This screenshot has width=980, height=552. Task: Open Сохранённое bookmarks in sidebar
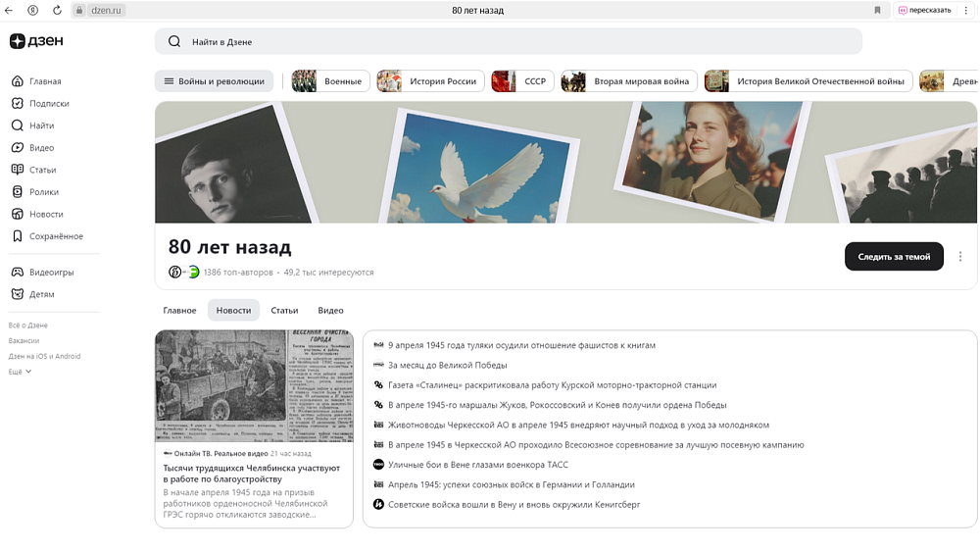click(55, 236)
